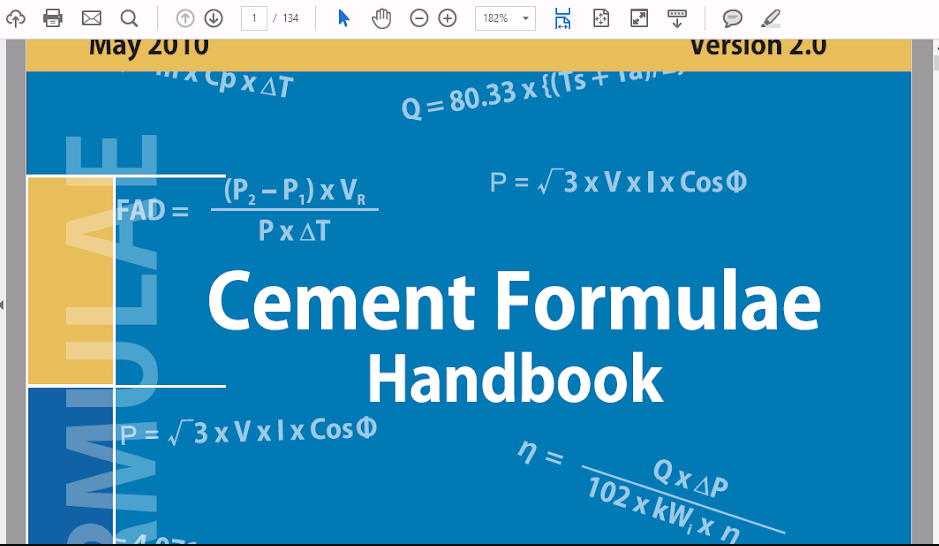Go to previous page arrow
The width and height of the screenshot is (939, 546).
coord(185,18)
